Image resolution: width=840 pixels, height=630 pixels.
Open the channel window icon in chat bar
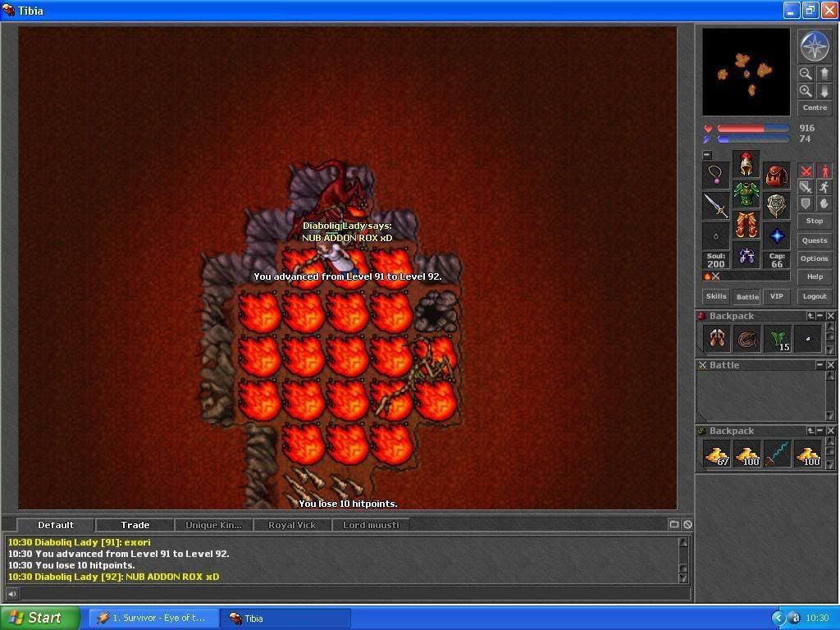pyautogui.click(x=674, y=524)
